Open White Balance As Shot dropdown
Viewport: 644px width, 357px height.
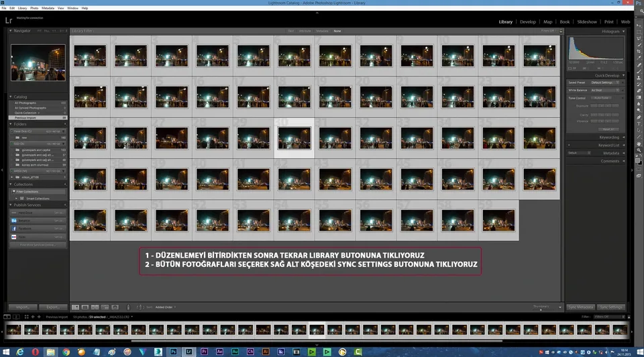(605, 90)
